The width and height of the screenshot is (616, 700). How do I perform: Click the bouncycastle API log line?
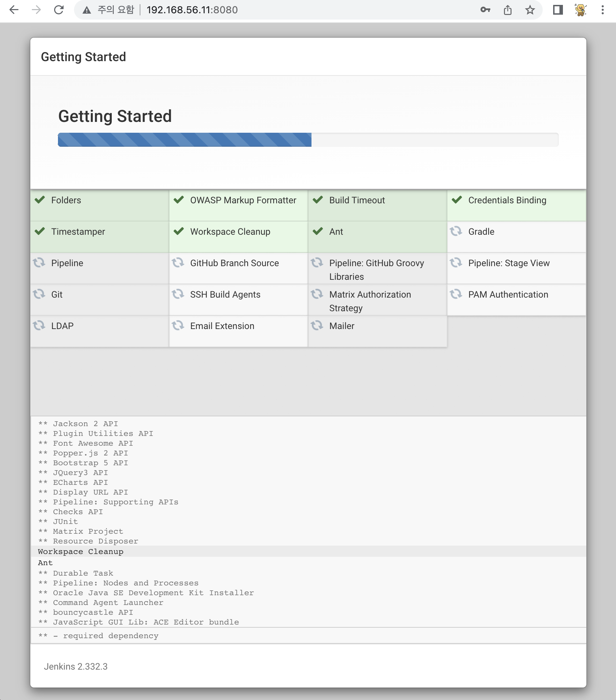coord(86,612)
